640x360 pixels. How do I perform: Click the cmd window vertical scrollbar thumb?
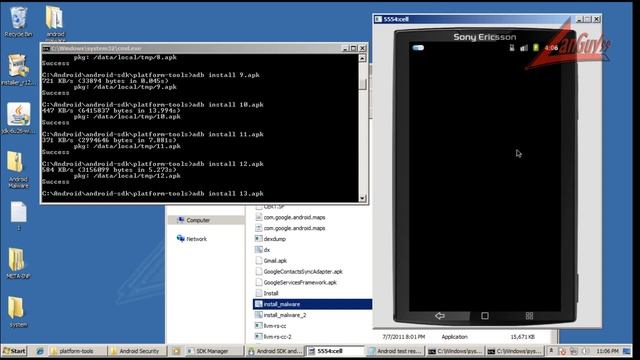click(362, 84)
